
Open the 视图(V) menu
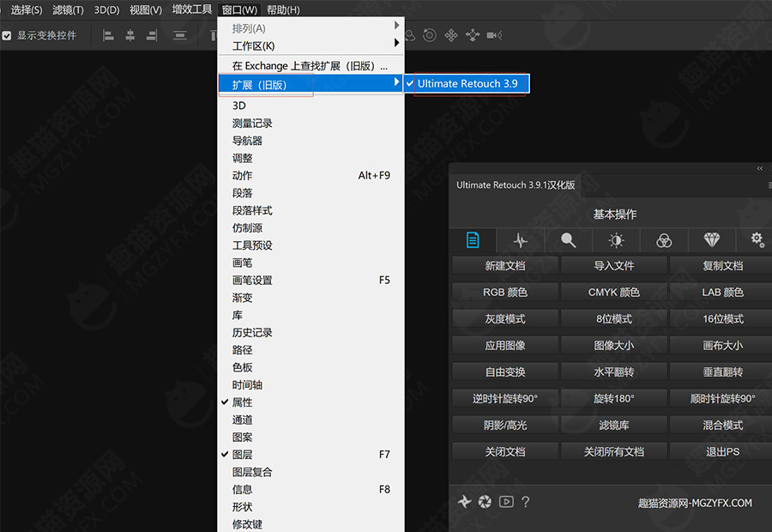(146, 9)
